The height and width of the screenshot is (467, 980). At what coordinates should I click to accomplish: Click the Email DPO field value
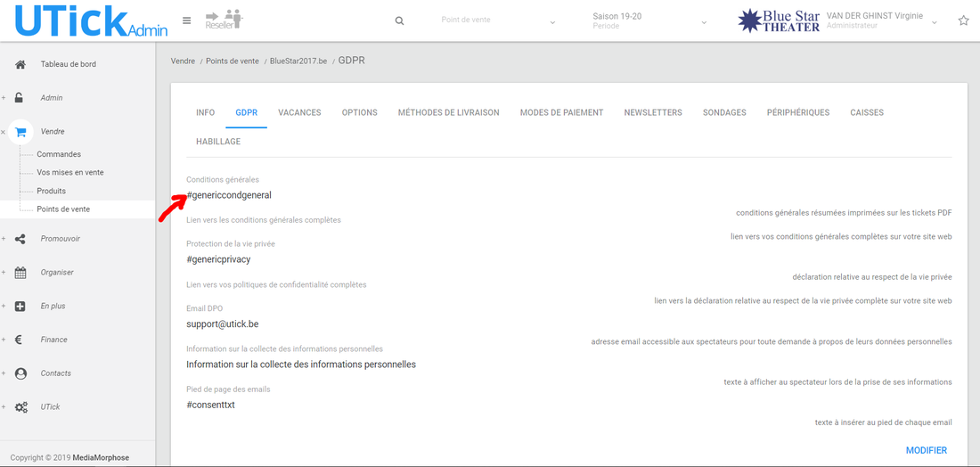[x=222, y=324]
